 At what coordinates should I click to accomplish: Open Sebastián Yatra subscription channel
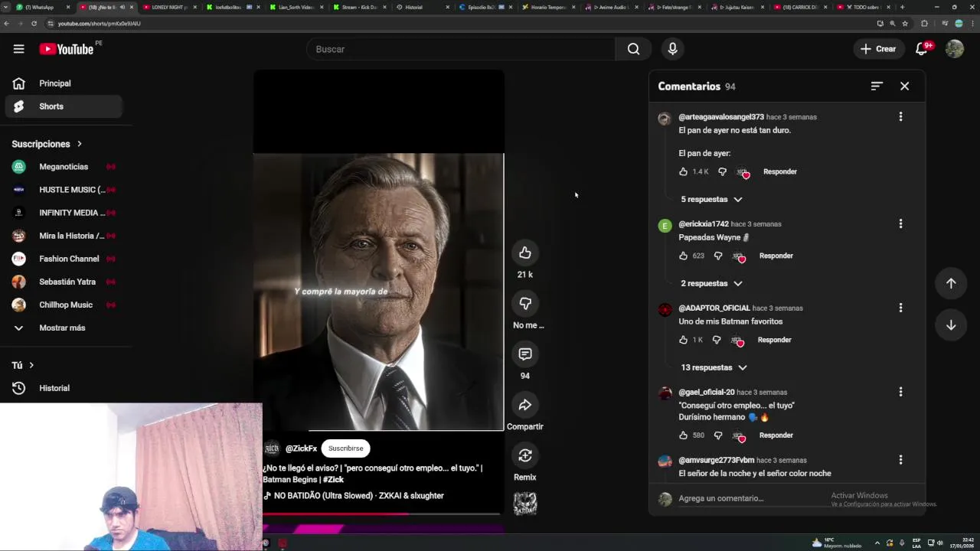63,282
